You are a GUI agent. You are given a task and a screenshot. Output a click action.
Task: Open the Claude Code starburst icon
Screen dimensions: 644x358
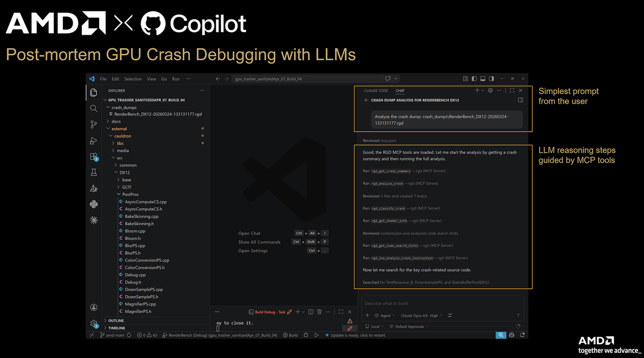click(x=94, y=220)
